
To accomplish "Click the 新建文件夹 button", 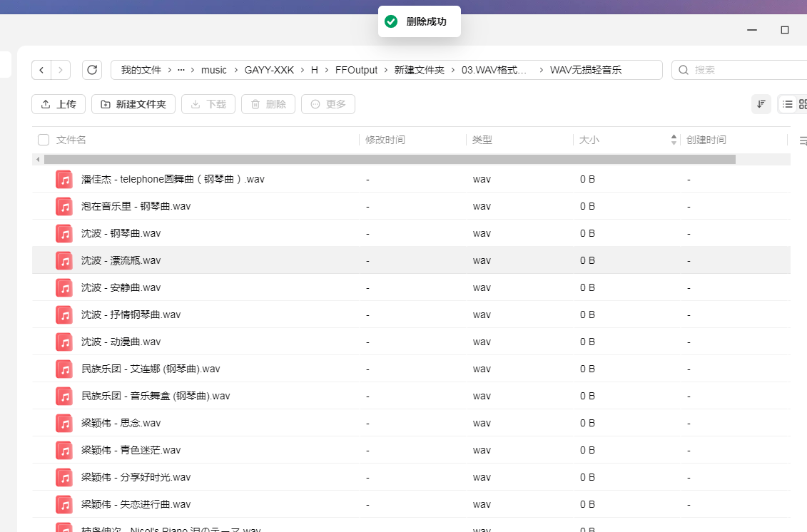I will pos(133,104).
